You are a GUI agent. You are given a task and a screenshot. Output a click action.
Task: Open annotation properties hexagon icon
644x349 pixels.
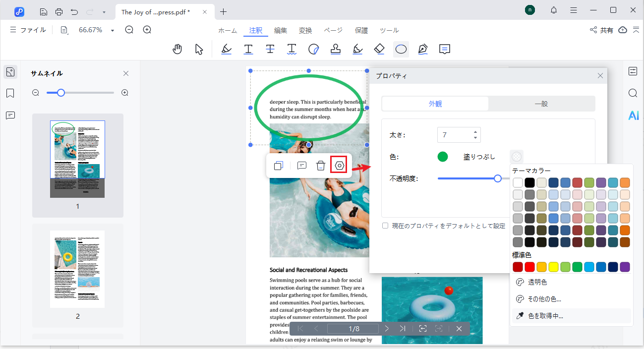coord(340,166)
